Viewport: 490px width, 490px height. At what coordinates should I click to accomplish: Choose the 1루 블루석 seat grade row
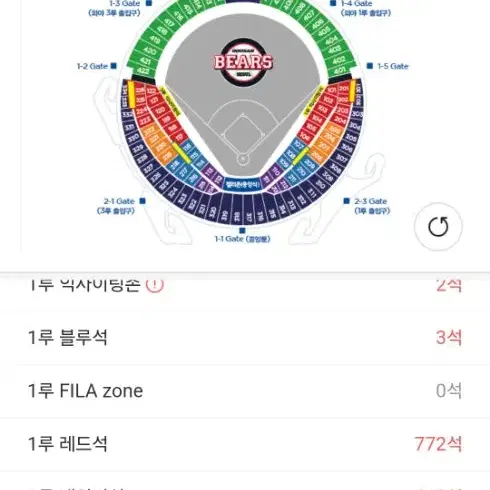(x=245, y=337)
